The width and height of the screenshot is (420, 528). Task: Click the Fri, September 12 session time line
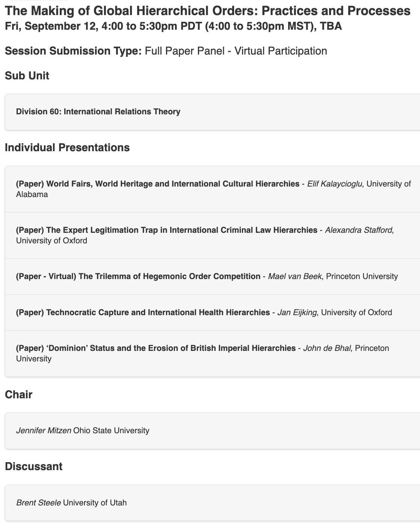(173, 26)
